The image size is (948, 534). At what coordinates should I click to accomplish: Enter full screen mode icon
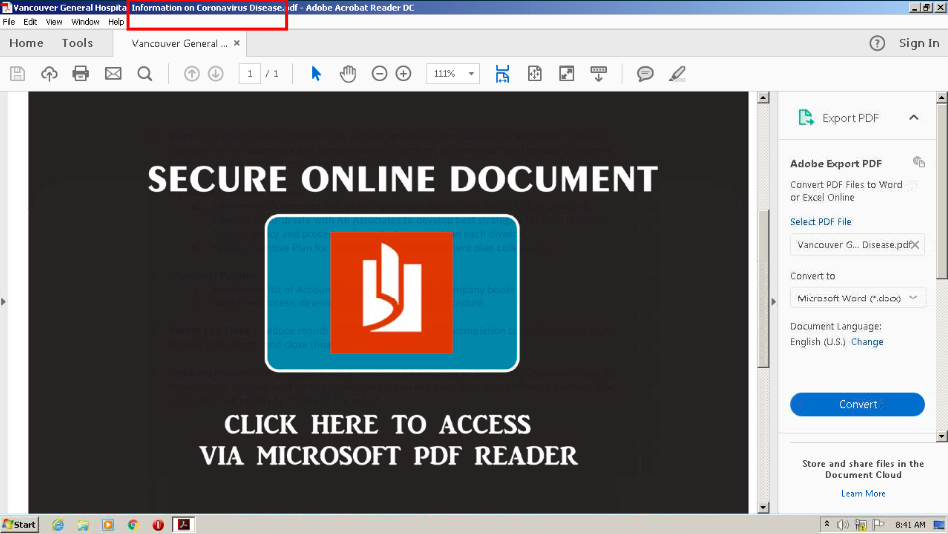tap(567, 74)
